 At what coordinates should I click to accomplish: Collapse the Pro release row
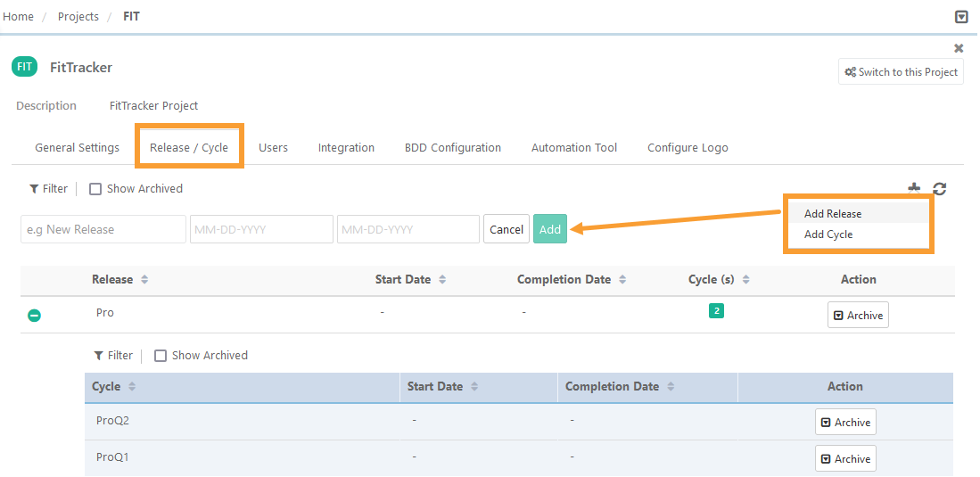point(34,316)
